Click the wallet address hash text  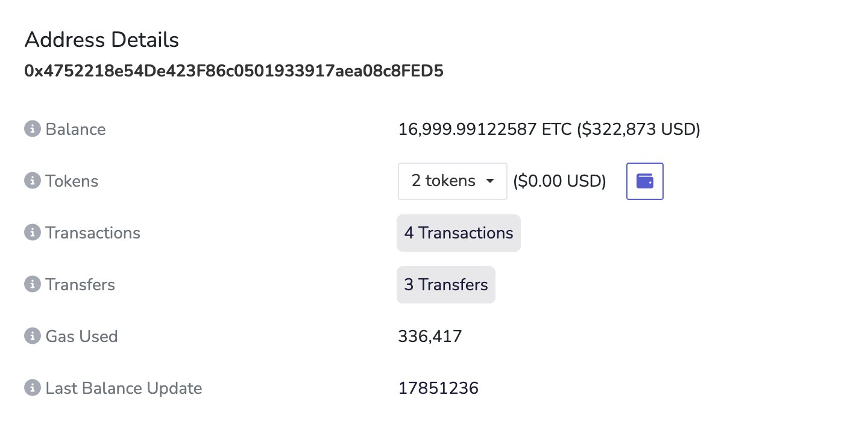pyautogui.click(x=234, y=71)
